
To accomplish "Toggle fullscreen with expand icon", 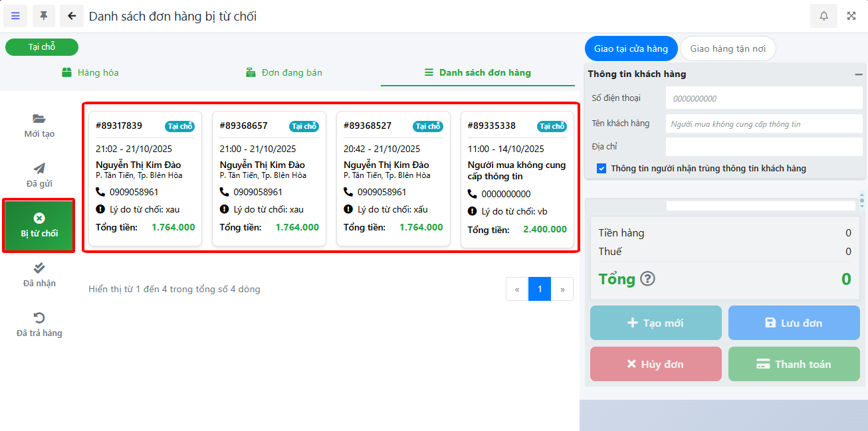I will pyautogui.click(x=851, y=16).
